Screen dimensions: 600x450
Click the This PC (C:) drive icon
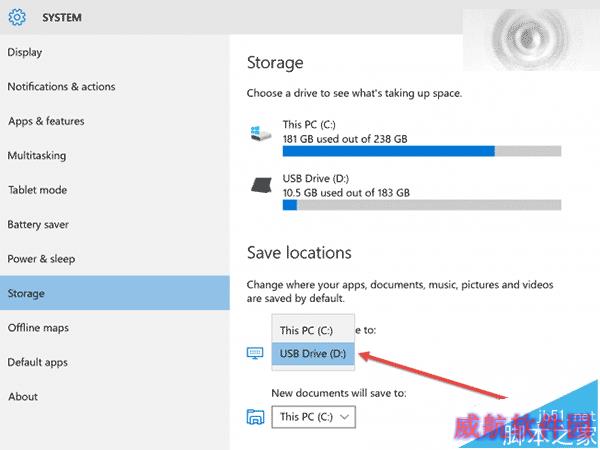pyautogui.click(x=261, y=133)
